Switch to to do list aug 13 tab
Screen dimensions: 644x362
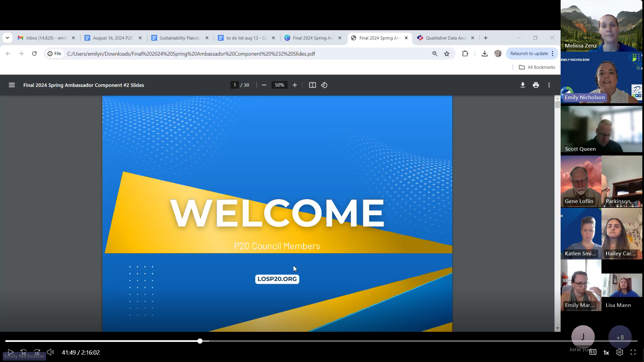click(x=246, y=38)
